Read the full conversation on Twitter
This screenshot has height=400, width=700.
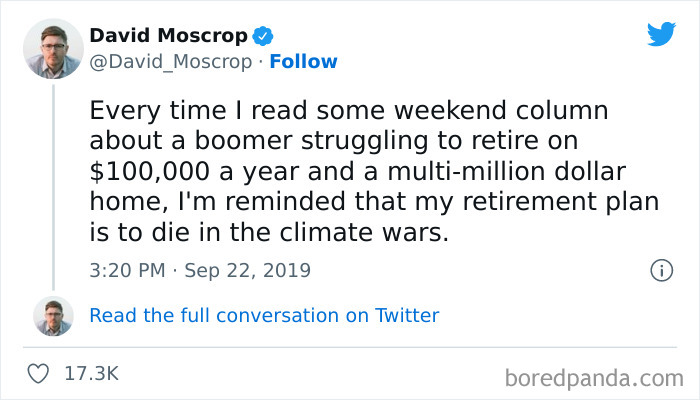click(264, 315)
